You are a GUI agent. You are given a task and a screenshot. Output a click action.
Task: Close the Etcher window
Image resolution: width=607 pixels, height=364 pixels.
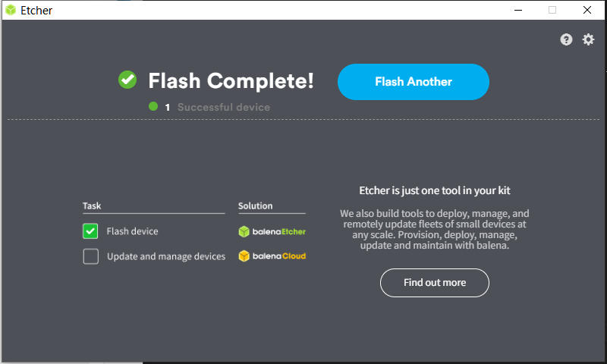[587, 10]
